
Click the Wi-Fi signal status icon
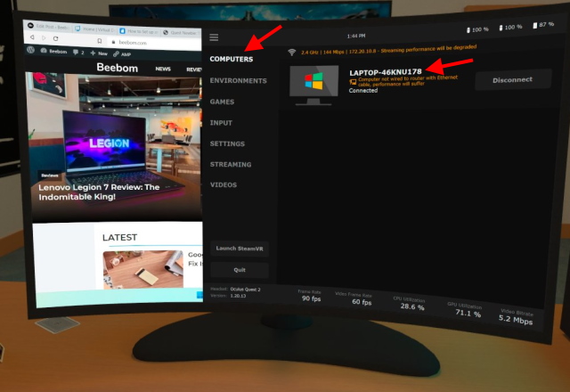(x=292, y=53)
